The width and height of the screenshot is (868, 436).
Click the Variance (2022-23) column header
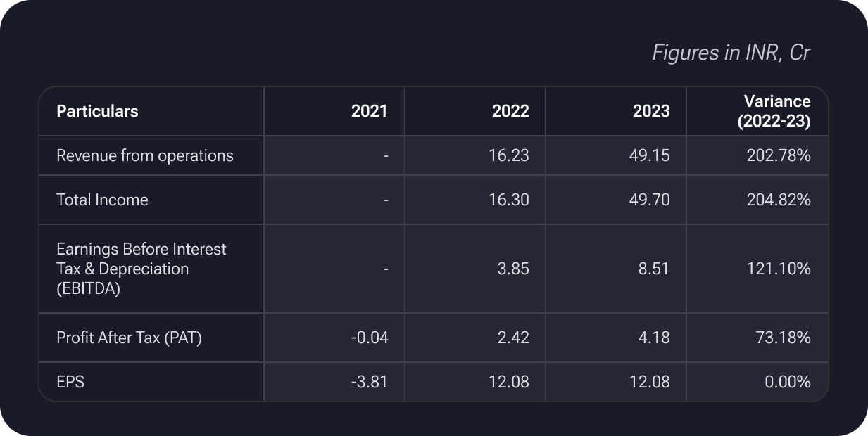774,111
